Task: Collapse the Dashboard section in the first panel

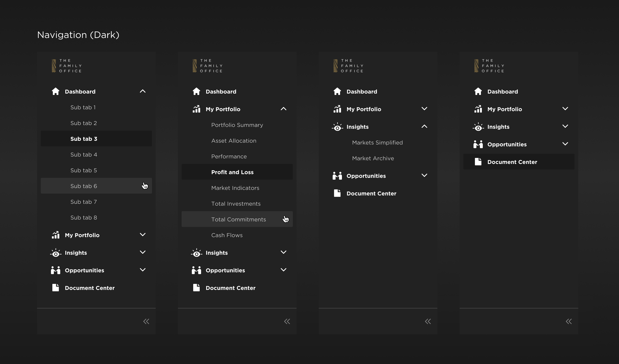Action: (142, 91)
